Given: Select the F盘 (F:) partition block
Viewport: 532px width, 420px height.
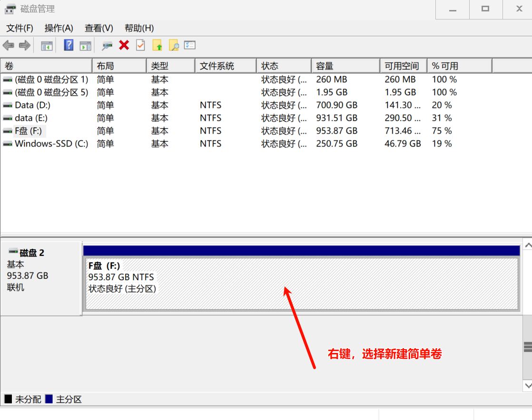Looking at the screenshot, I should click(301, 283).
